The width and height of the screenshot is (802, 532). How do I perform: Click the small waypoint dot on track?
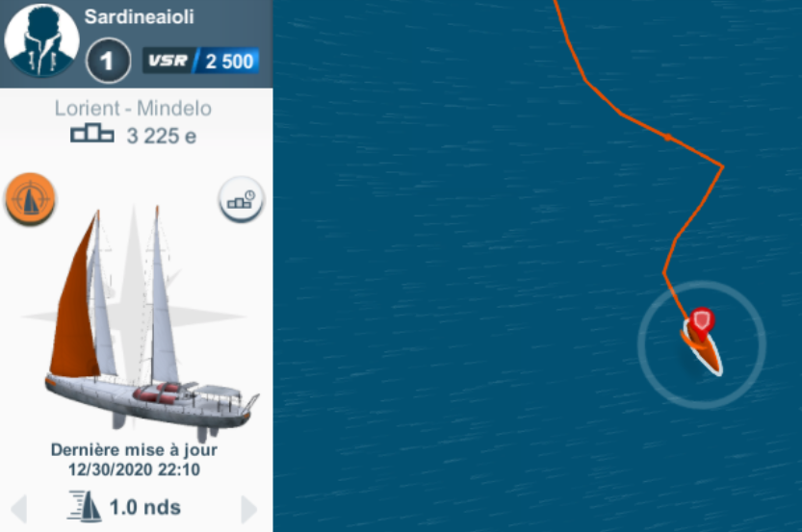667,137
